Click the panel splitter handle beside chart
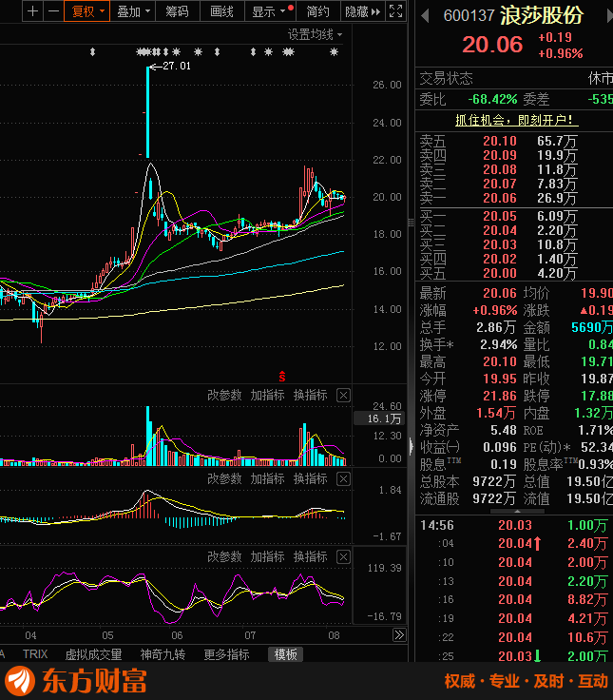613x700 pixels. (411, 223)
